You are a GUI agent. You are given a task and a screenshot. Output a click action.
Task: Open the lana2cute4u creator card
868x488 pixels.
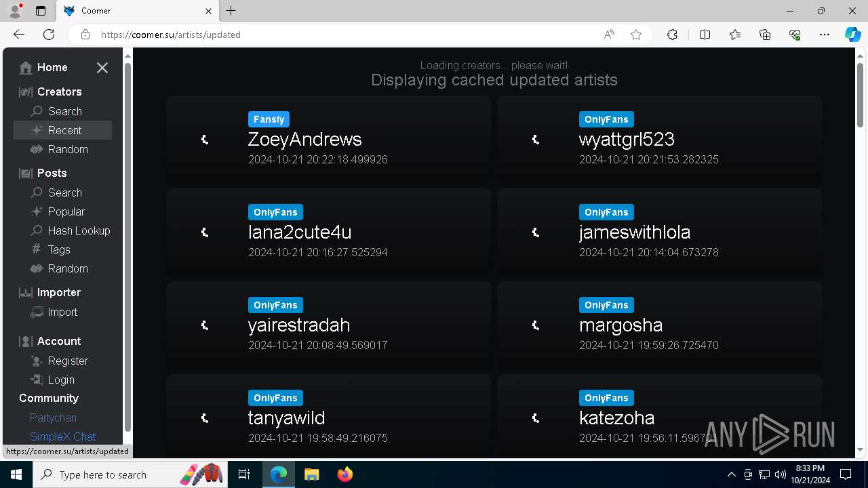pyautogui.click(x=329, y=232)
